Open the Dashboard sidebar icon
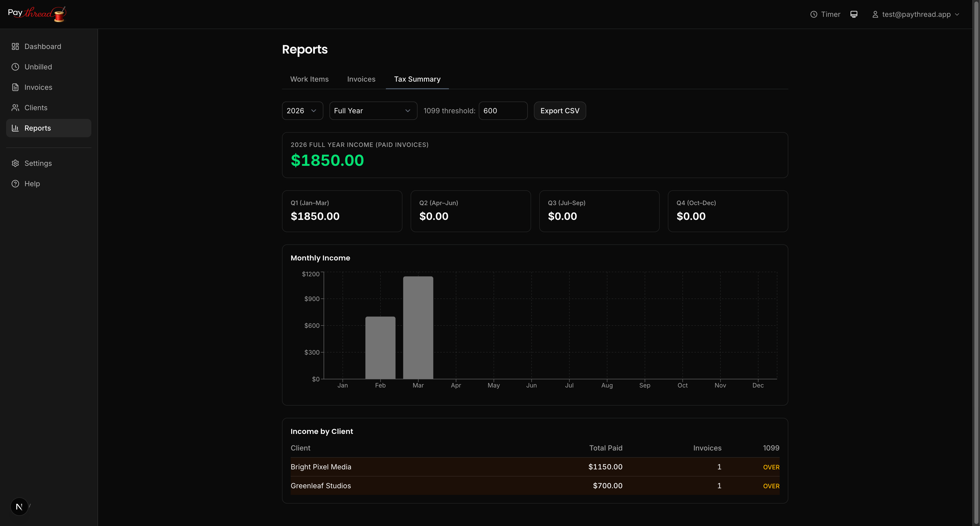980x526 pixels. pos(15,46)
